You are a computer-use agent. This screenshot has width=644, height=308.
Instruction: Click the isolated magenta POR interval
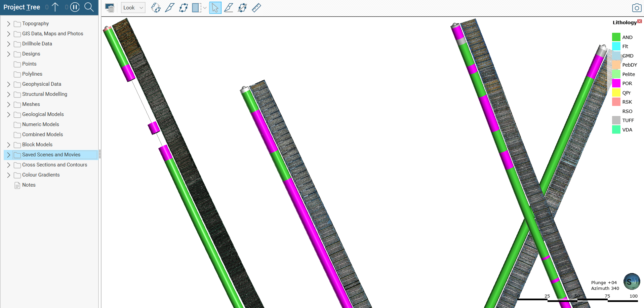pyautogui.click(x=154, y=128)
